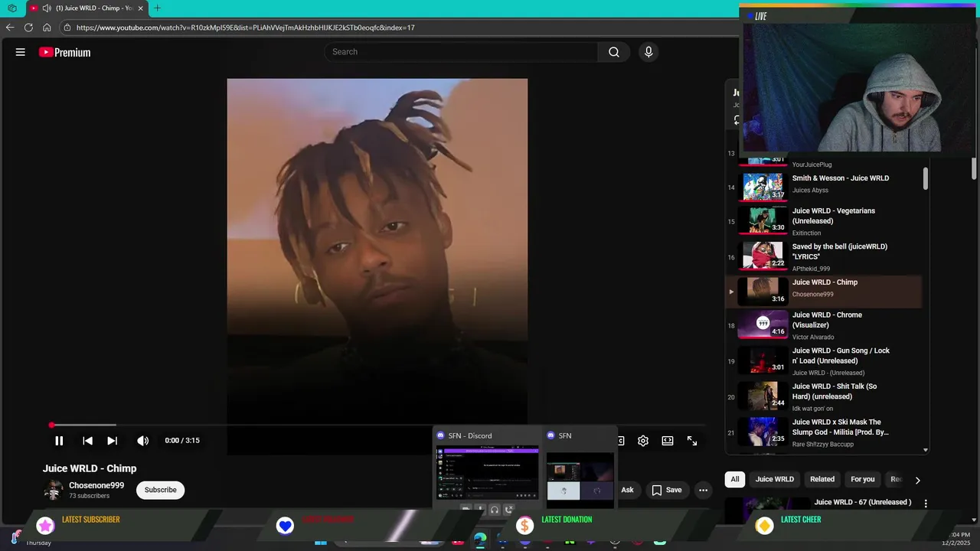Viewport: 980px width, 551px height.
Task: Select the All filter chip
Action: [x=735, y=479]
